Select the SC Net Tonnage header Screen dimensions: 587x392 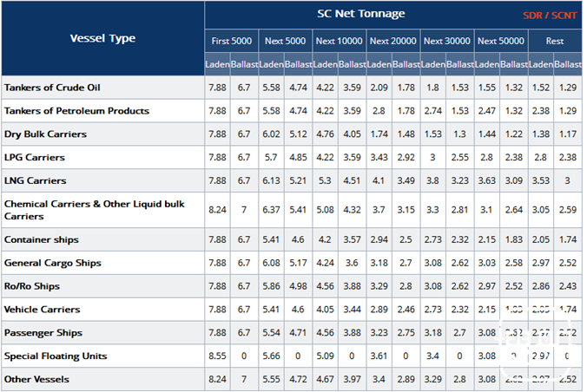tap(361, 14)
